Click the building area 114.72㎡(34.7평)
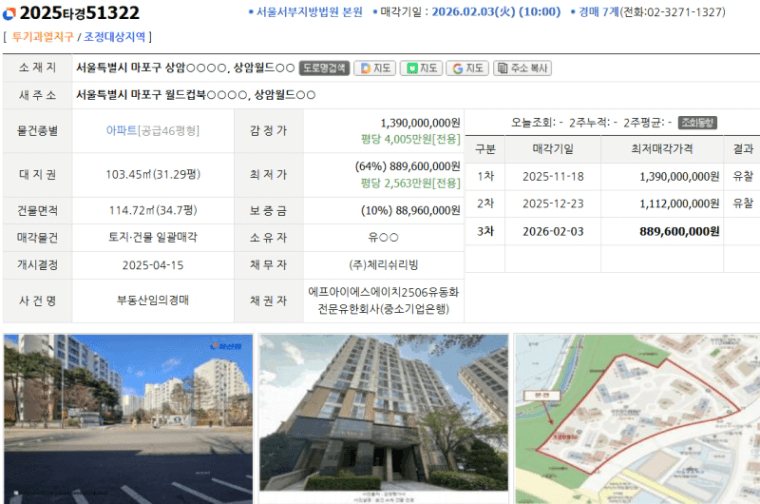The width and height of the screenshot is (760, 504). pyautogui.click(x=153, y=210)
